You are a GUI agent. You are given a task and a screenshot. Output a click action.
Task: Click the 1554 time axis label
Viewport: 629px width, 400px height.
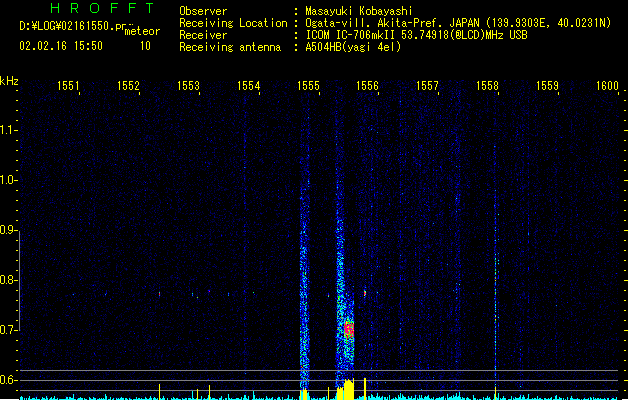(x=248, y=86)
